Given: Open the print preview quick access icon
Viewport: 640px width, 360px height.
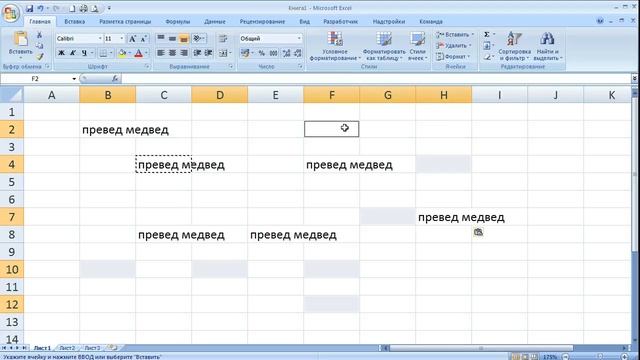Looking at the screenshot, I should (x=94, y=8).
